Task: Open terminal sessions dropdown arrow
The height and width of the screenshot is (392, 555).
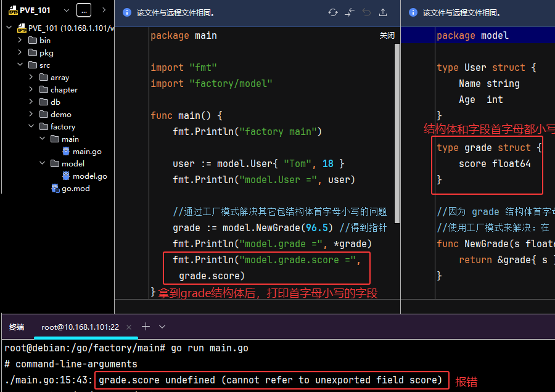Action: [162, 327]
